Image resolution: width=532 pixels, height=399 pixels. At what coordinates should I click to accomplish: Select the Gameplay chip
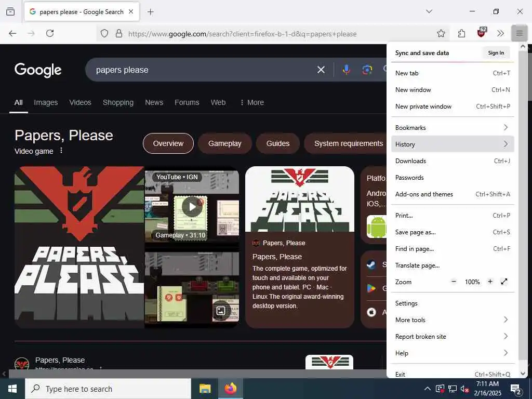(224, 143)
